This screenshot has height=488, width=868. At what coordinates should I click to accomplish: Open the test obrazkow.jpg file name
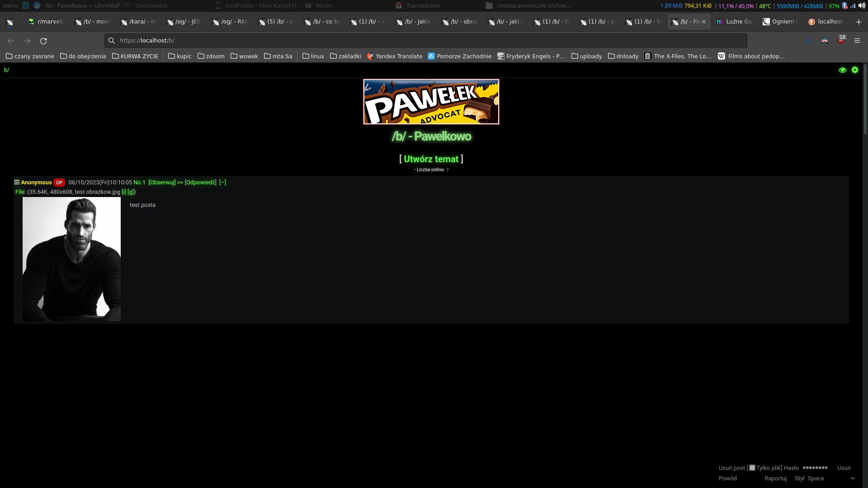point(98,192)
